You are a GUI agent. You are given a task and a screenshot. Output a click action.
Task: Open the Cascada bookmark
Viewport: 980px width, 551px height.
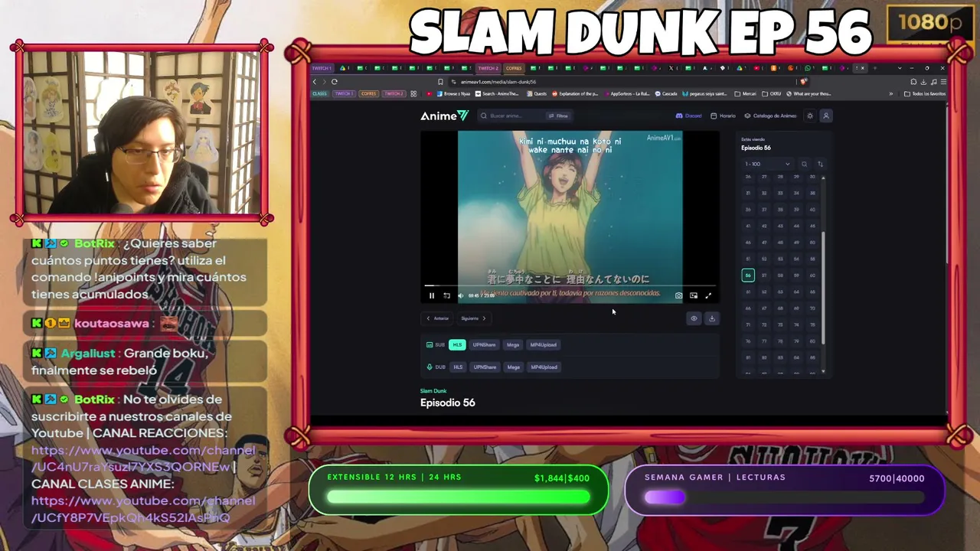666,94
